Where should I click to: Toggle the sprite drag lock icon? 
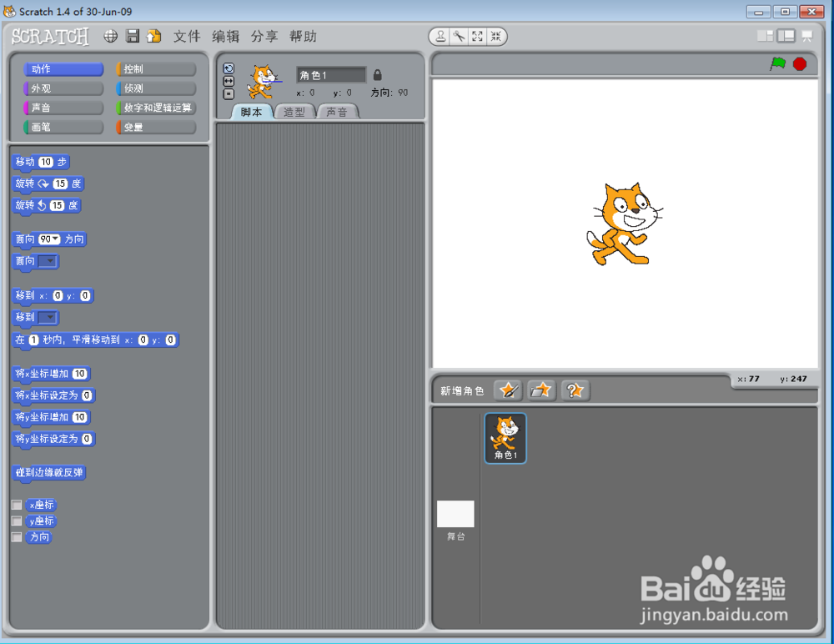click(377, 74)
